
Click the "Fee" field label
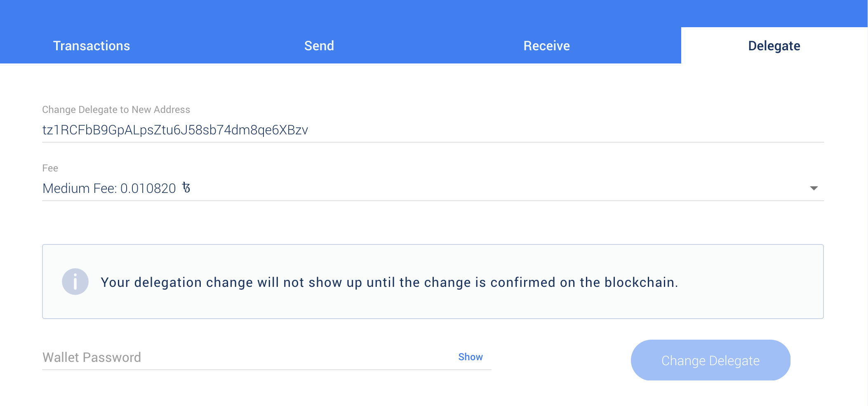(50, 168)
